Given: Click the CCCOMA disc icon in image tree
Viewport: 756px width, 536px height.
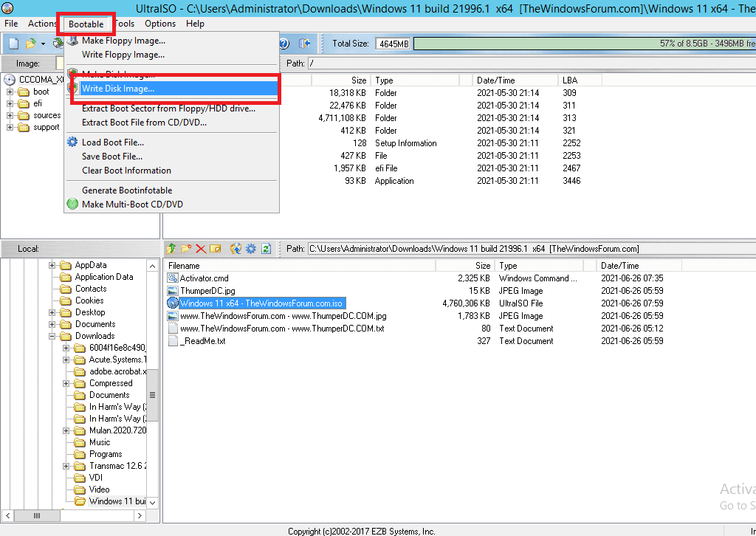Looking at the screenshot, I should (x=10, y=80).
